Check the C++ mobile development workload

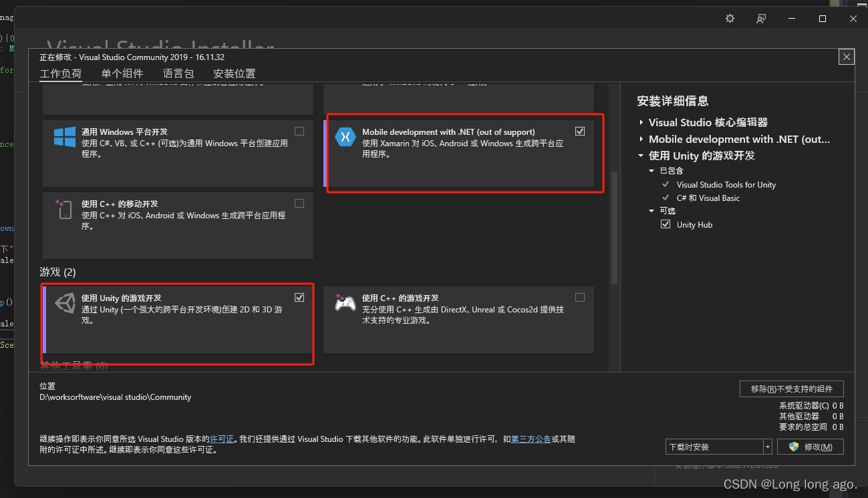point(299,204)
